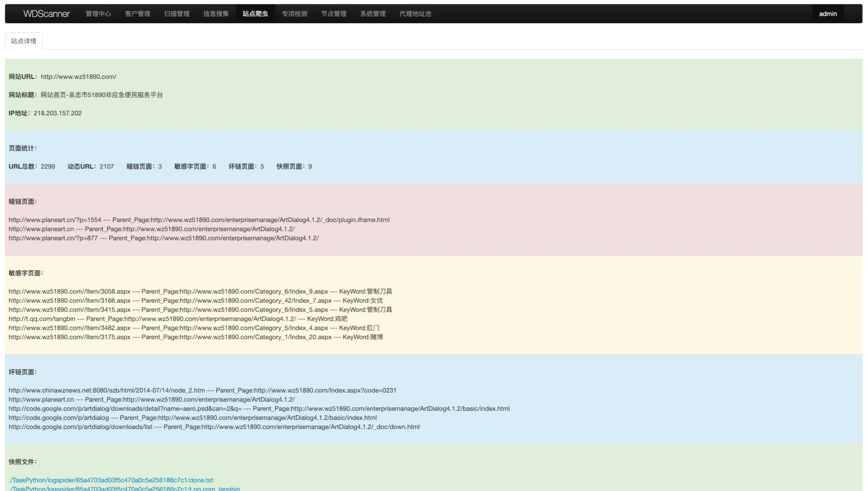Open the 管理中心 menu

point(98,14)
